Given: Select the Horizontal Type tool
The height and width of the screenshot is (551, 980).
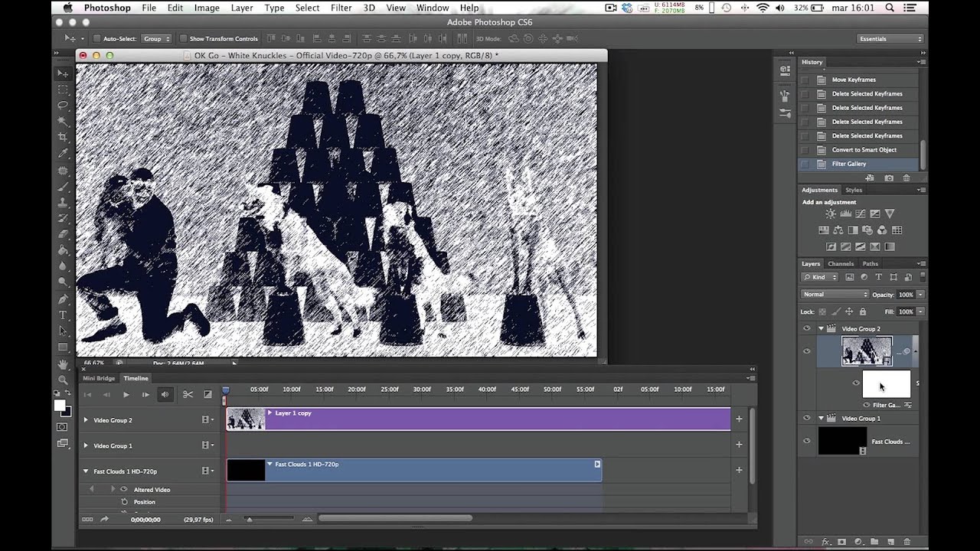Looking at the screenshot, I should [x=63, y=315].
